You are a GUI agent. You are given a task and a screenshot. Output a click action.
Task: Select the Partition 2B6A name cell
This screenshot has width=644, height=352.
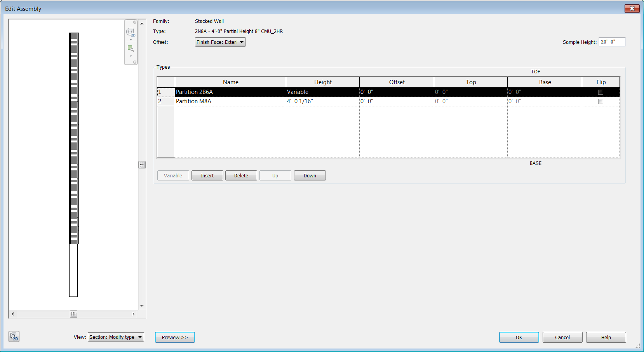(230, 92)
